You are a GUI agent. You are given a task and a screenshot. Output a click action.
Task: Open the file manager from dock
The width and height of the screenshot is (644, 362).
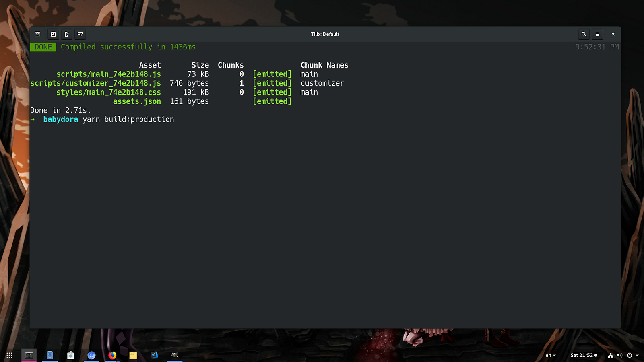[x=50, y=355]
